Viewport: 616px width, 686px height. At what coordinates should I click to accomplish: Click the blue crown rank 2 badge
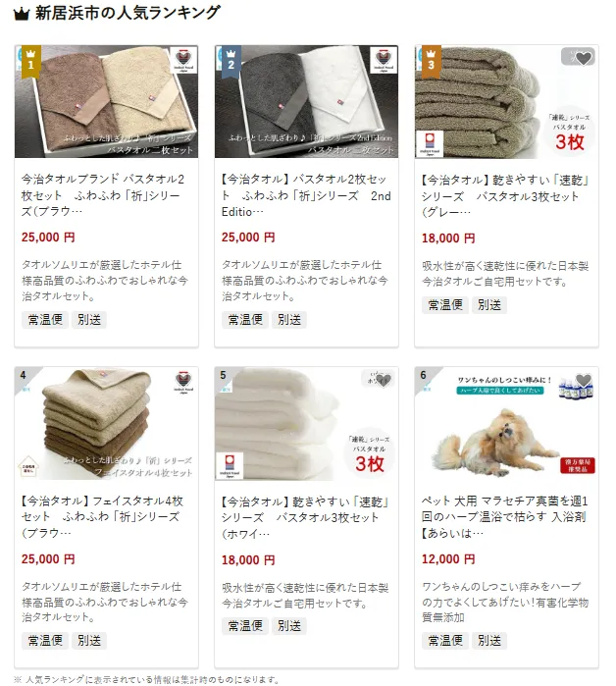tap(231, 61)
